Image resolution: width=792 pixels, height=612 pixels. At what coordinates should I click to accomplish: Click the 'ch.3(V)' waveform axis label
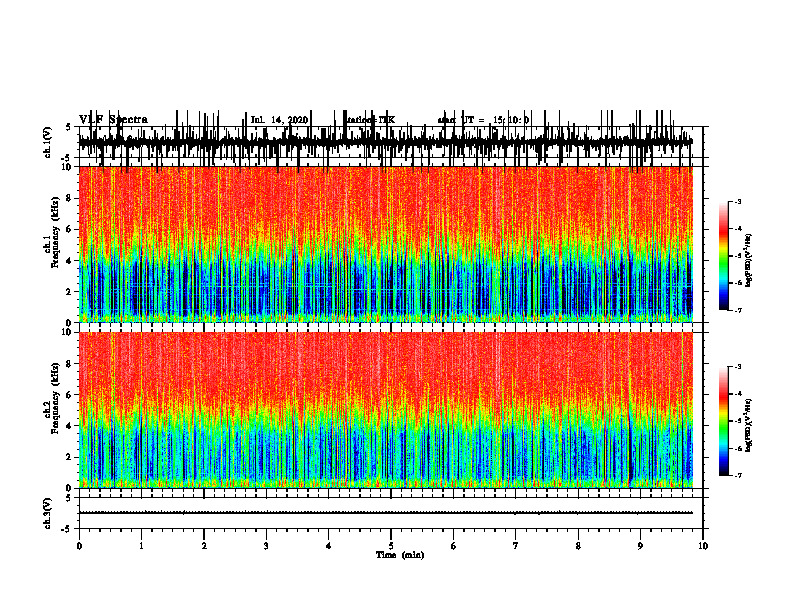tap(48, 514)
